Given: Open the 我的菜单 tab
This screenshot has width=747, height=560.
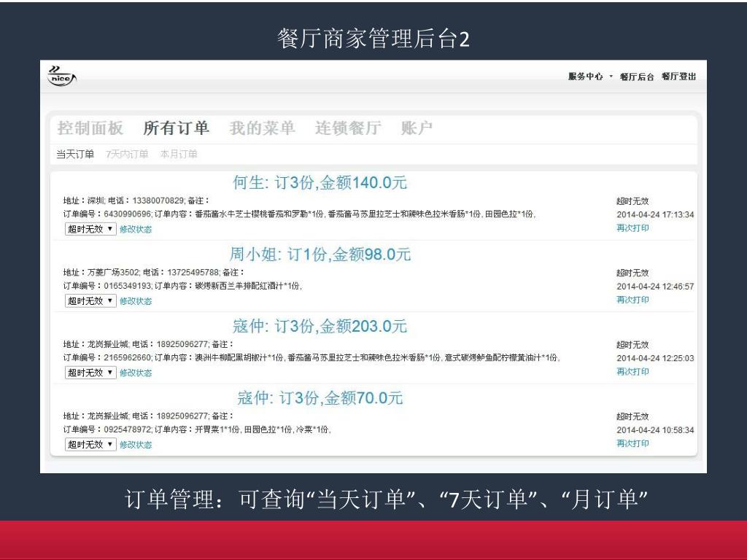Looking at the screenshot, I should 262,128.
